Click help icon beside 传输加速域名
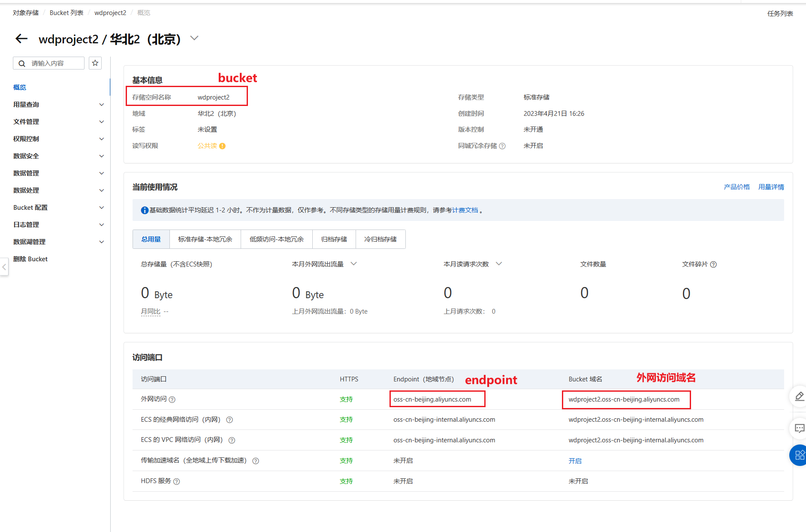The width and height of the screenshot is (806, 532). [x=256, y=461]
